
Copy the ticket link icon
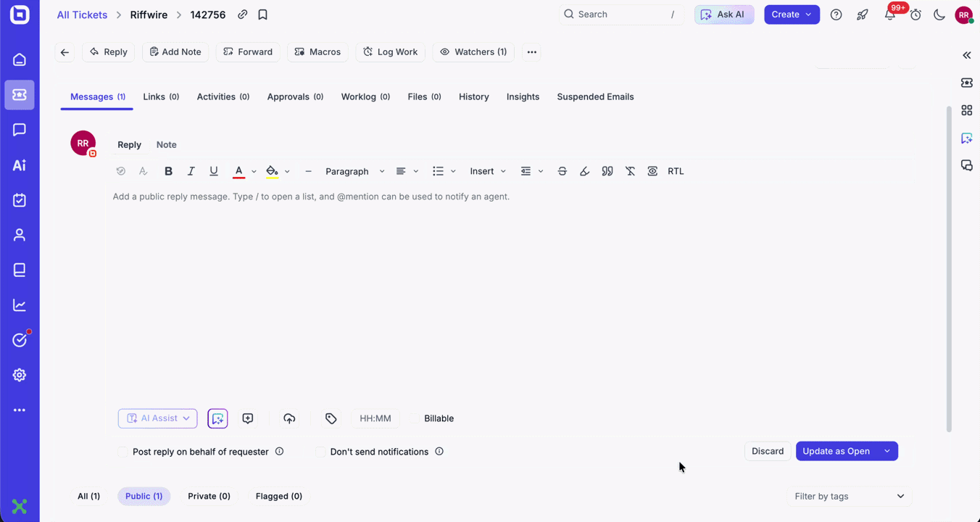point(242,14)
